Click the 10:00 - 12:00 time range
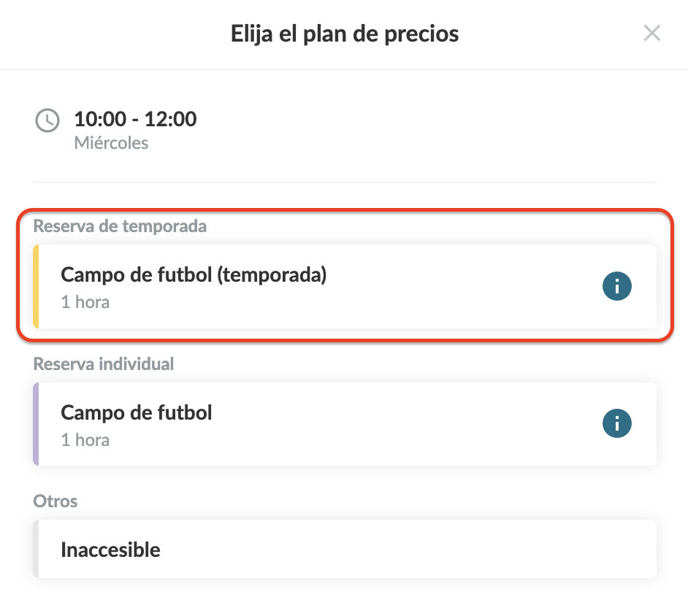This screenshot has height=616, width=688. 135,119
